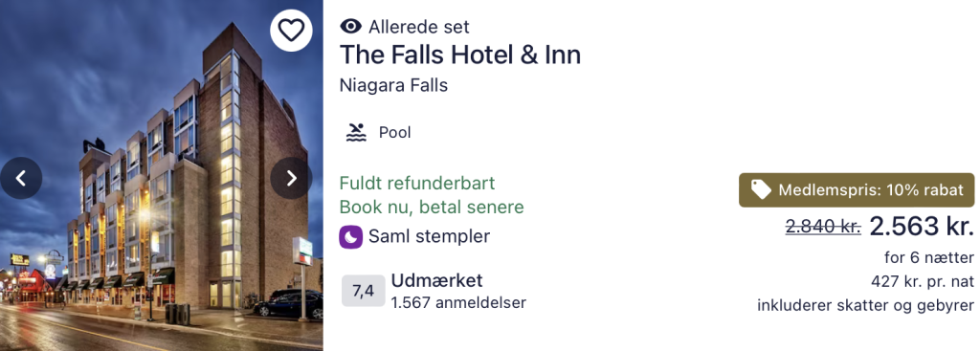The width and height of the screenshot is (980, 351).
Task: Click the purple moon stamp icon
Action: tap(350, 236)
